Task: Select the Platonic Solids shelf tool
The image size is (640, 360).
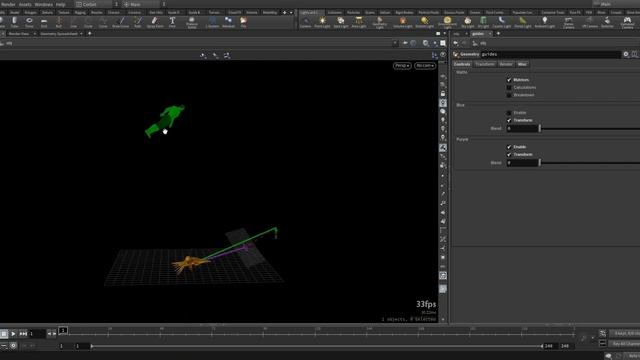Action: pos(192,22)
